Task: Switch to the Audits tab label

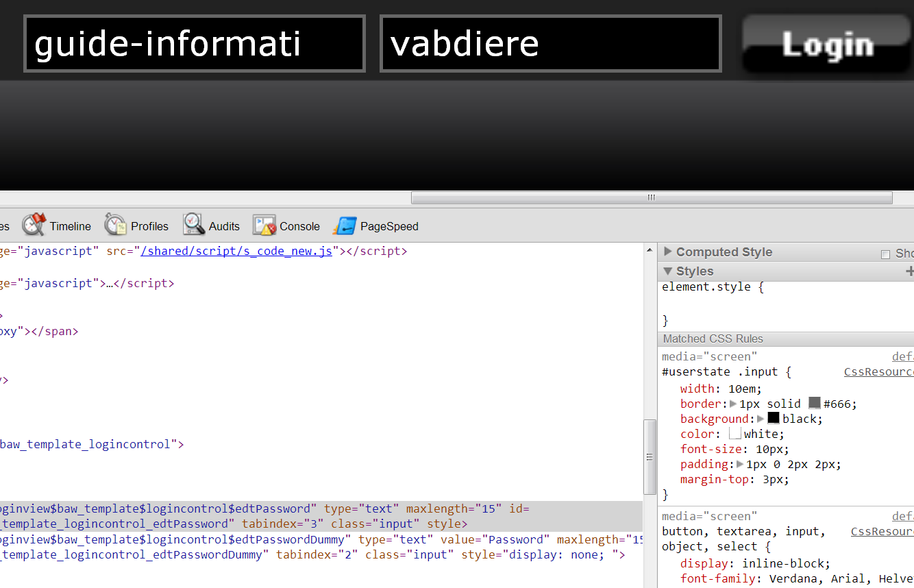Action: (x=224, y=226)
